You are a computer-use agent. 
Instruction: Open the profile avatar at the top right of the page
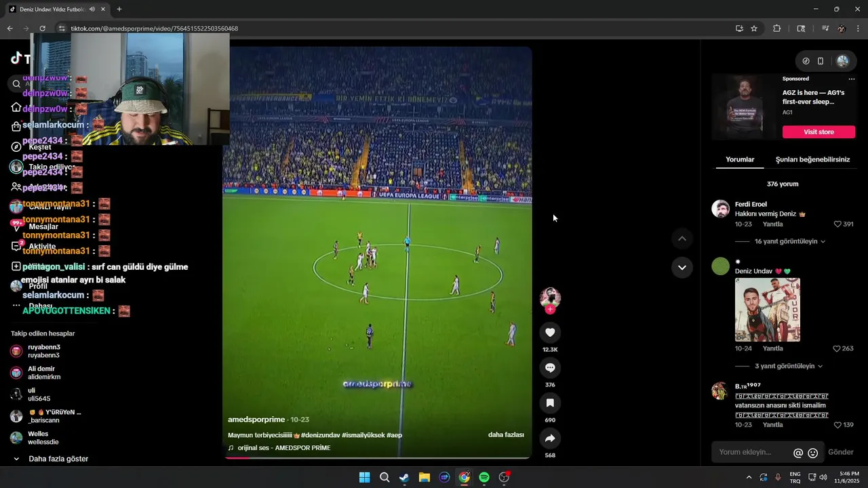pos(843,61)
